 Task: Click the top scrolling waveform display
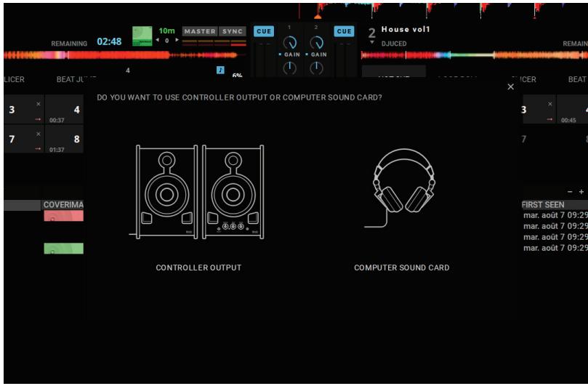[x=443, y=11]
